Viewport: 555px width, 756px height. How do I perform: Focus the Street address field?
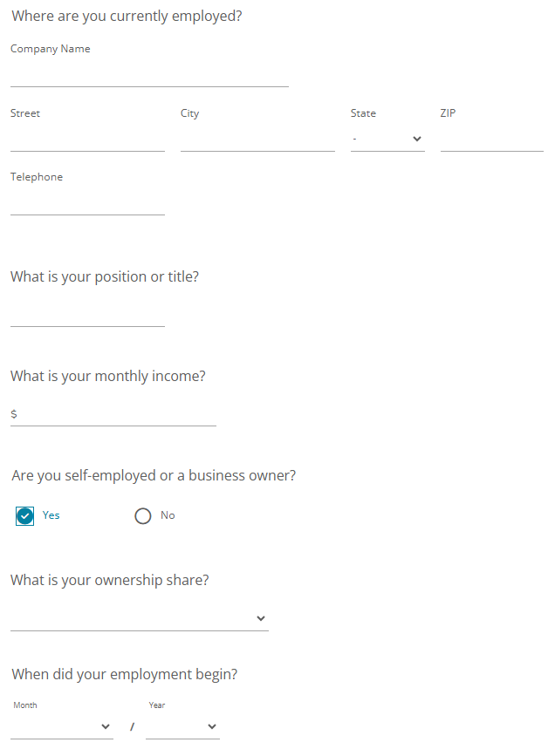coord(87,140)
